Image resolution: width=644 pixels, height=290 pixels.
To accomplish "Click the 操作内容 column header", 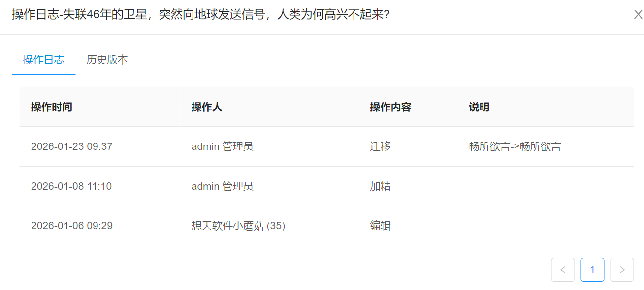I will (390, 107).
